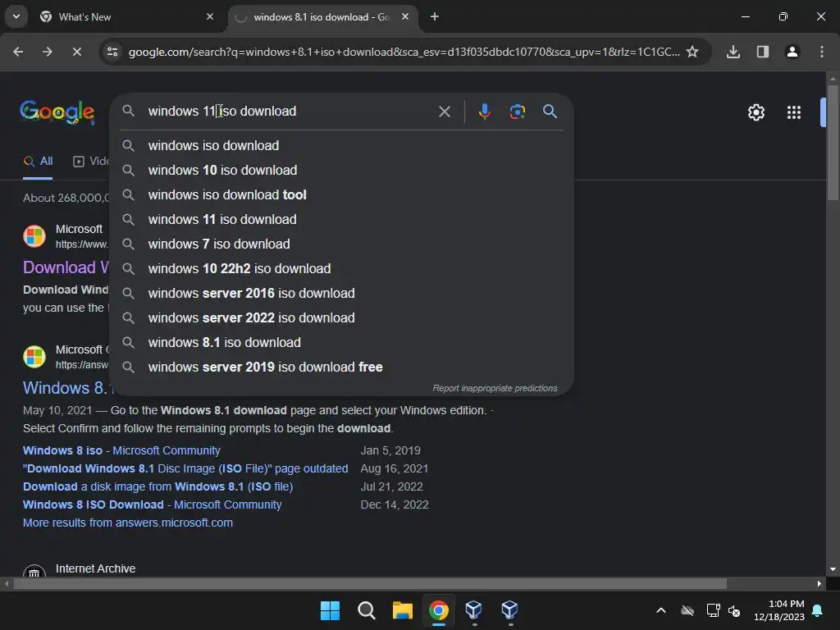
Task: Choose suggestion windows 7 iso download
Action: [x=342, y=244]
